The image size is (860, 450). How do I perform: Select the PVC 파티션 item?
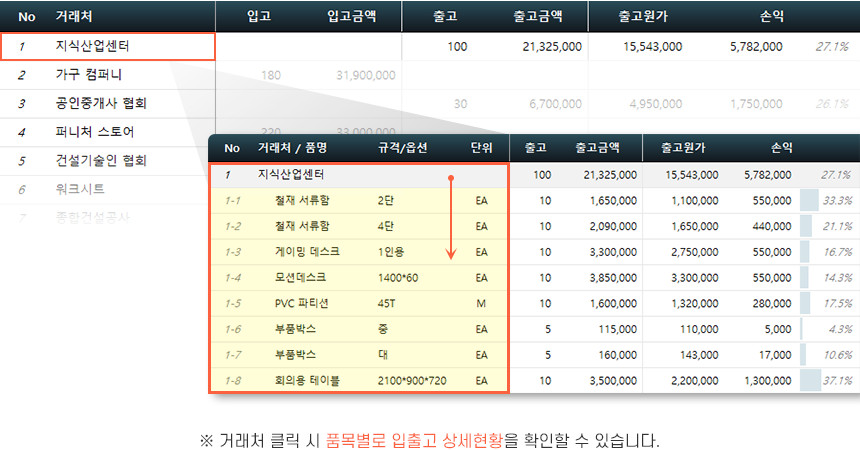click(301, 303)
